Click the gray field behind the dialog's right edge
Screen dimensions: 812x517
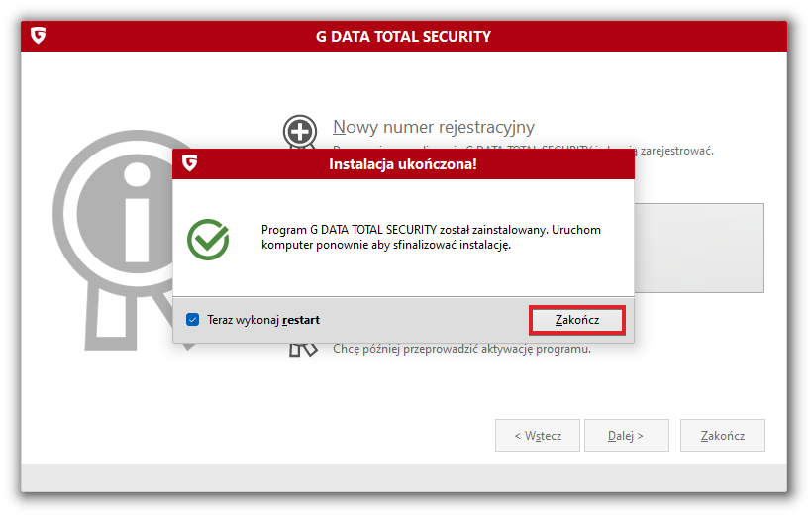[699, 248]
